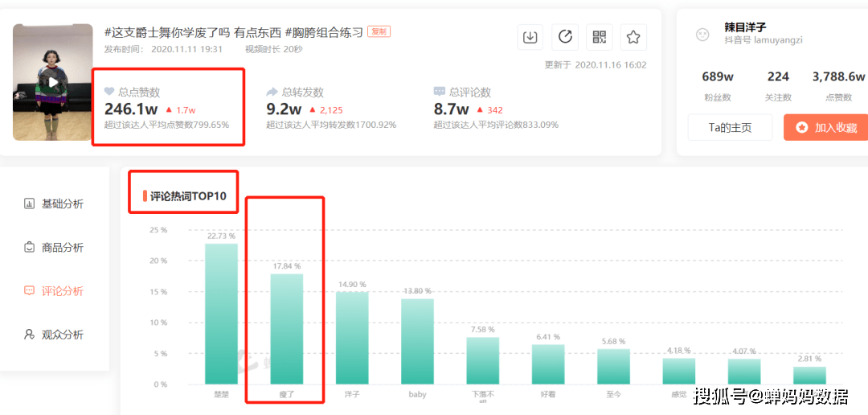Viewport: 868px width, 415px height.
Task: Select 评论分析 sidebar tab
Action: click(x=54, y=291)
